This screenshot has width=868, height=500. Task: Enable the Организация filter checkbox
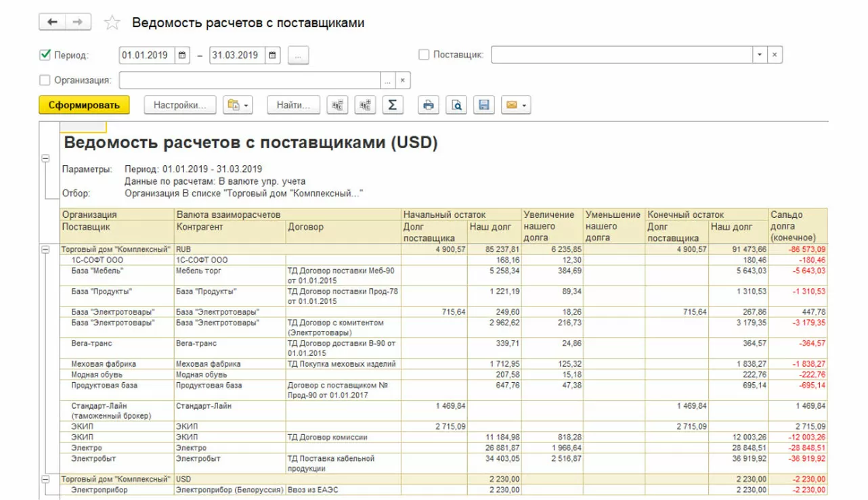45,81
